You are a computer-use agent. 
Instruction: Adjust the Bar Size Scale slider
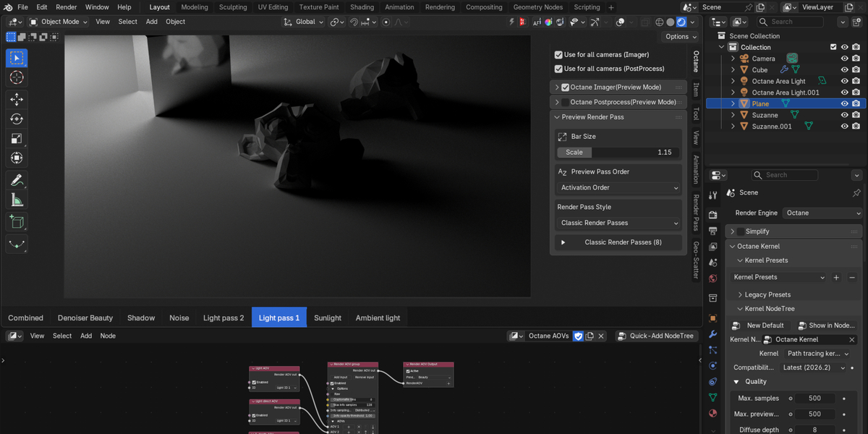tap(619, 152)
